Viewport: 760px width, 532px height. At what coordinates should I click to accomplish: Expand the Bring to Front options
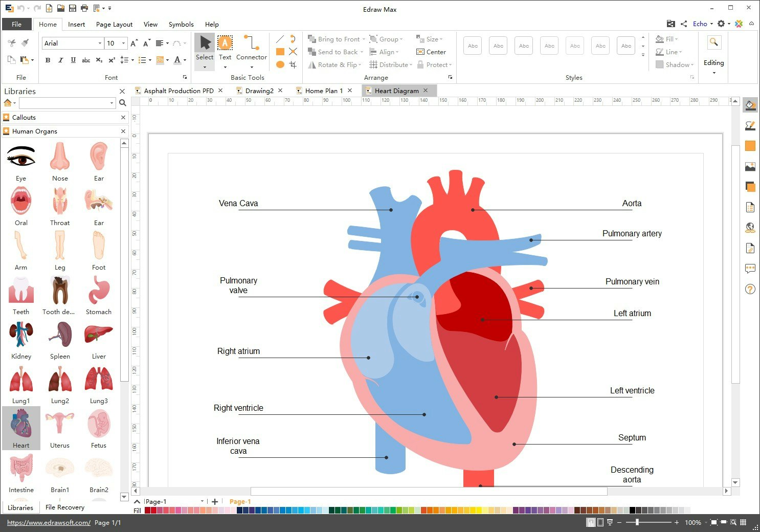(364, 39)
